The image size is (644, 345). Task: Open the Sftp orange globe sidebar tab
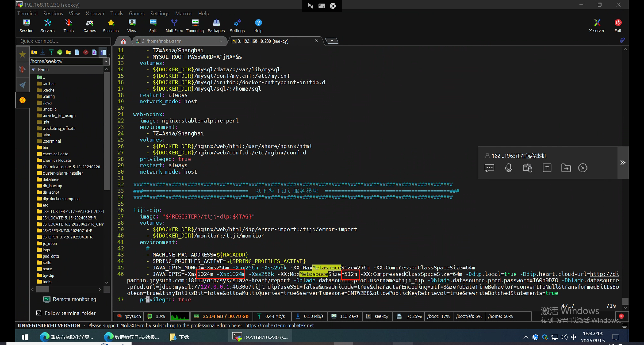tap(23, 100)
